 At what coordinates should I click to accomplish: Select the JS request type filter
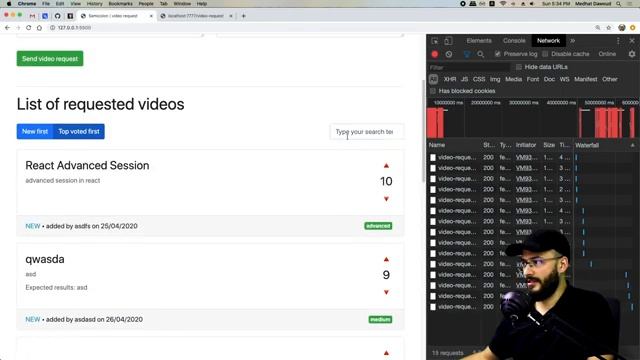coord(464,79)
